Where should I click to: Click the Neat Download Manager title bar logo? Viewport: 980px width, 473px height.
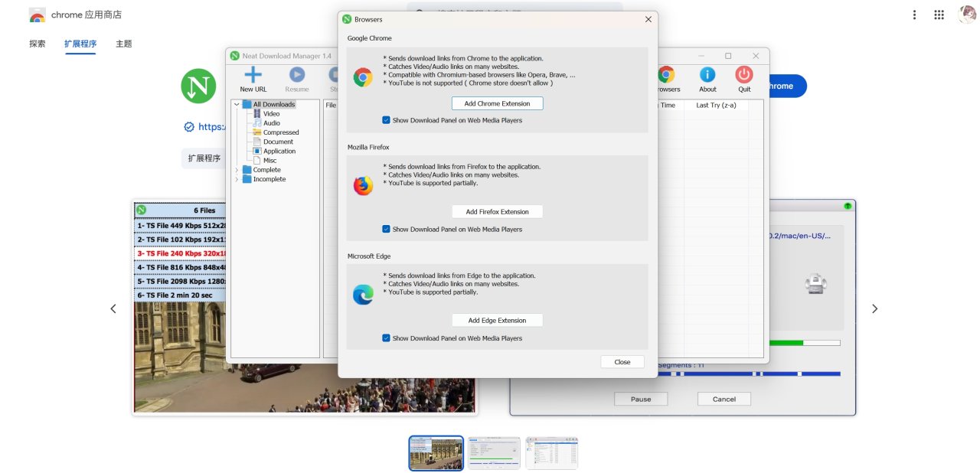(x=235, y=56)
